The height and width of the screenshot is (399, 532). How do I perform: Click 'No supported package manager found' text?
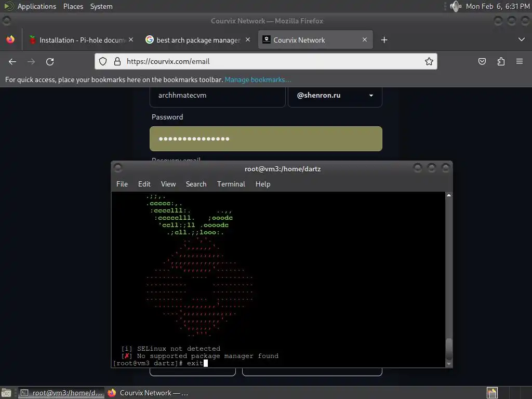208,356
